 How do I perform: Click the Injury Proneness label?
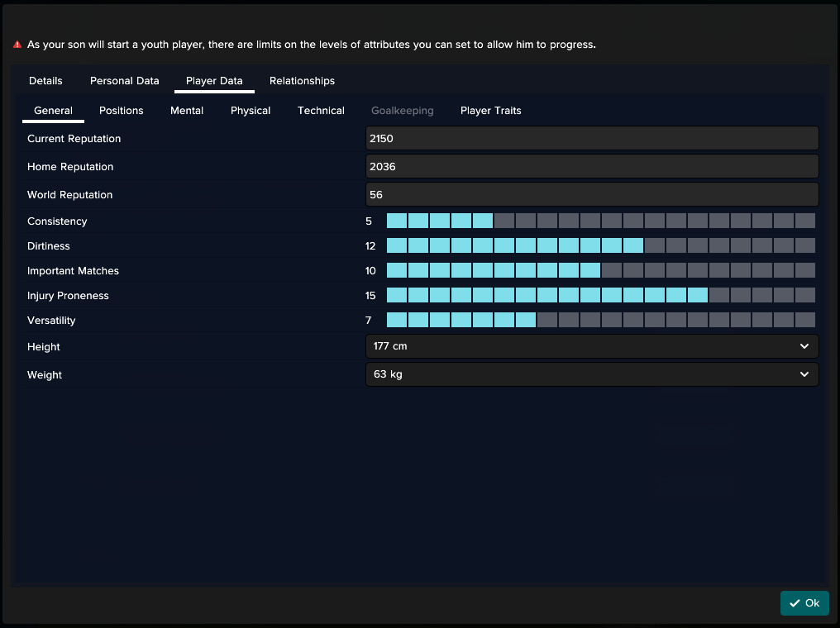[68, 296]
